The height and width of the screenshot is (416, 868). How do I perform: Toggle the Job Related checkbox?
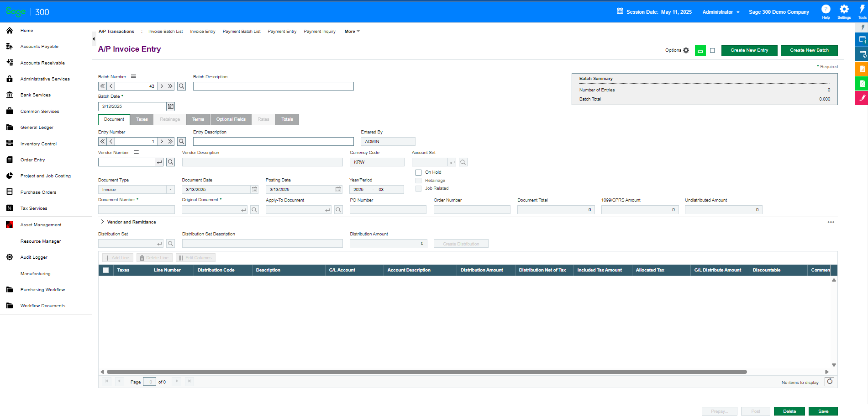(x=418, y=188)
